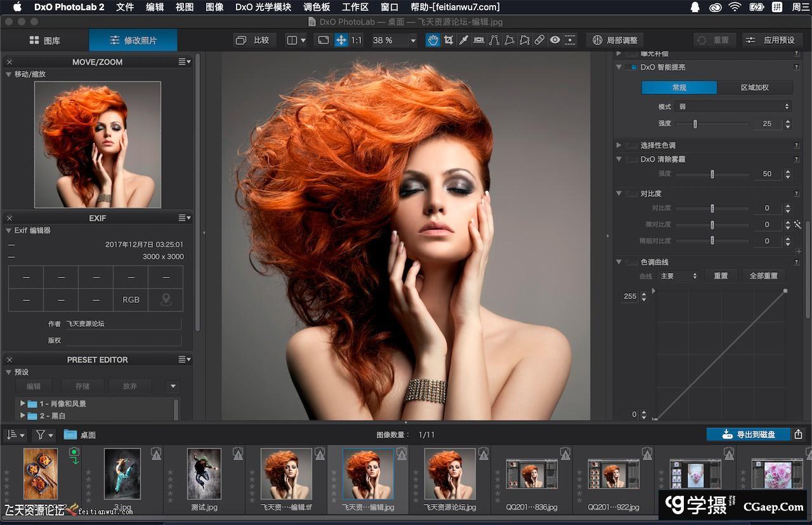Screen dimensions: 812x525
Task: Adjust the 智能提亮 强度 slider handle
Action: pyautogui.click(x=695, y=124)
